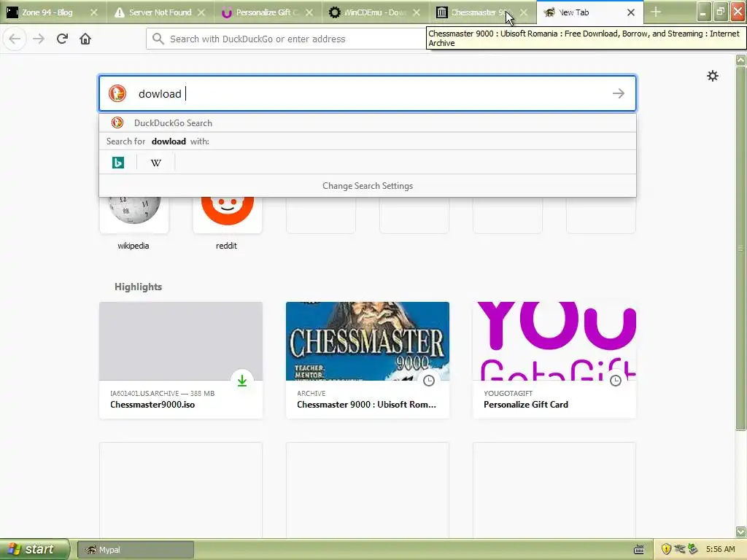The height and width of the screenshot is (560, 747).
Task: Switch to the WinCDEmu tab
Action: pyautogui.click(x=371, y=12)
